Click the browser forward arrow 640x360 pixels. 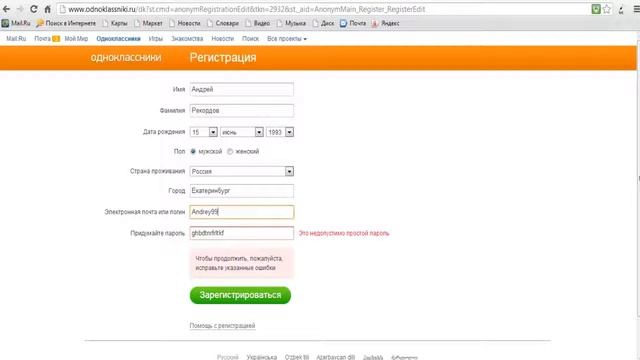click(20, 9)
